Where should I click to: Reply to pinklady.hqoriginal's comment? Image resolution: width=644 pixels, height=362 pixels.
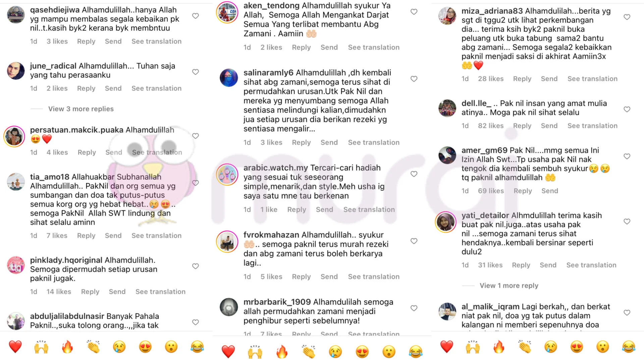90,292
